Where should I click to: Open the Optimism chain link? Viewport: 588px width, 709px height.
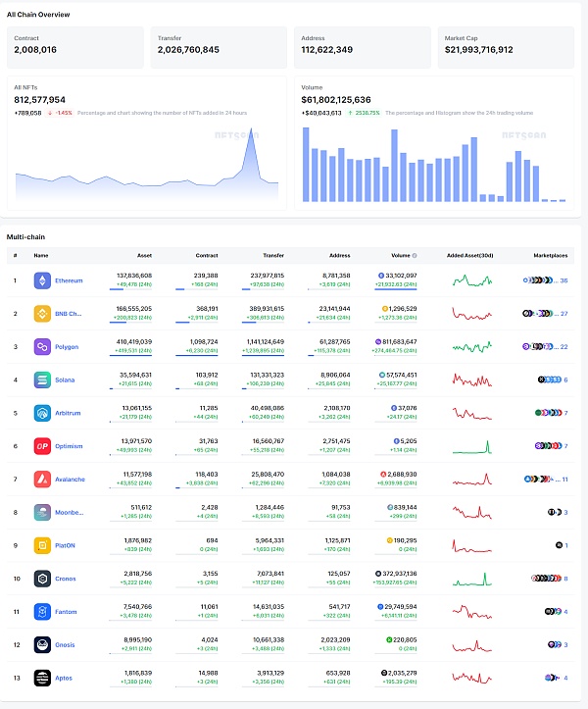(x=69, y=446)
